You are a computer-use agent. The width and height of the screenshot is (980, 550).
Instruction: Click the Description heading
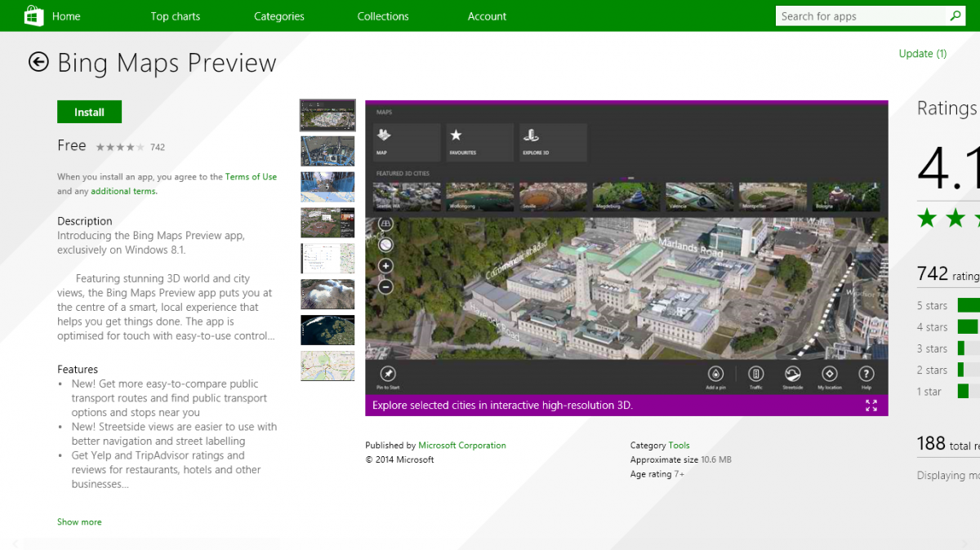click(x=85, y=221)
